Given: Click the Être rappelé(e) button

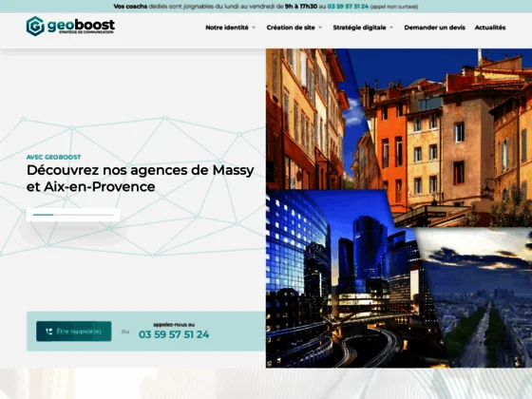Looking at the screenshot, I should point(74,332).
